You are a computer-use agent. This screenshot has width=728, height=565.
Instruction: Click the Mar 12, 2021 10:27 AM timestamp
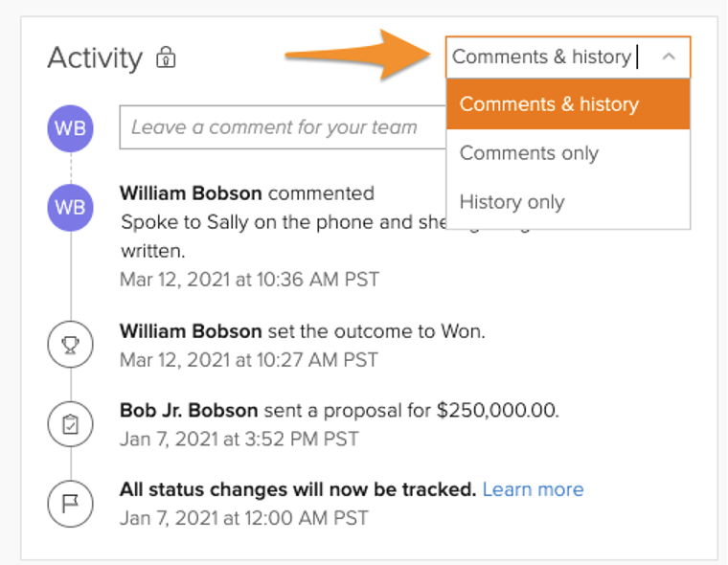pyautogui.click(x=248, y=360)
